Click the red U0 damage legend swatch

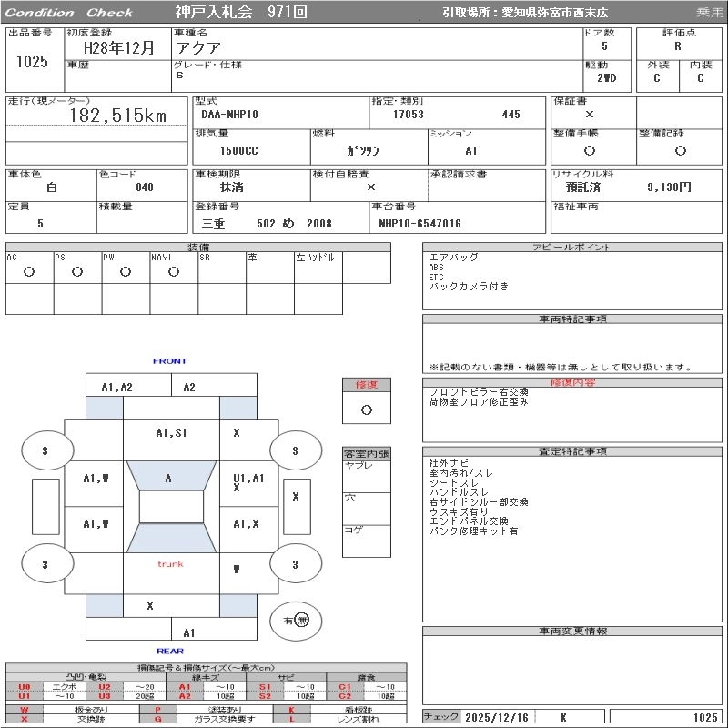(x=25, y=687)
